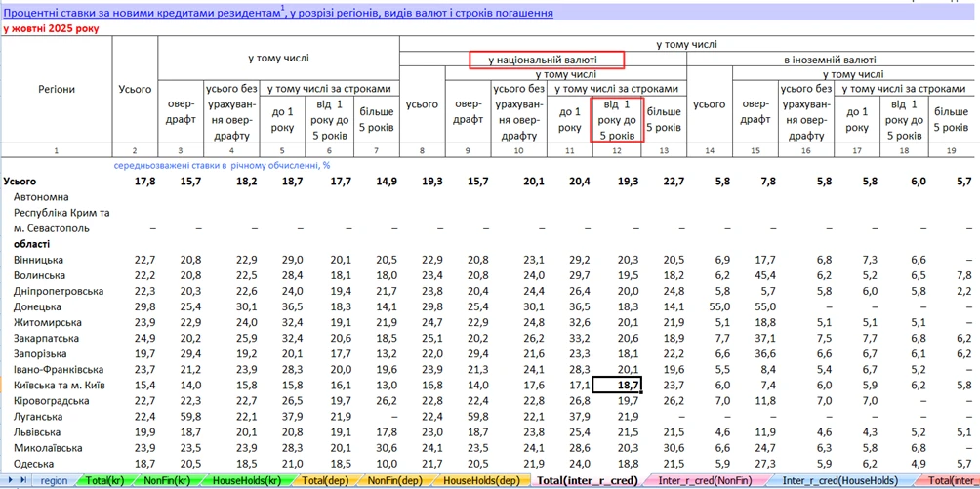Select the active Total(inter_r_cred) sheet tab
This screenshot has height=489, width=980.
[x=588, y=480]
